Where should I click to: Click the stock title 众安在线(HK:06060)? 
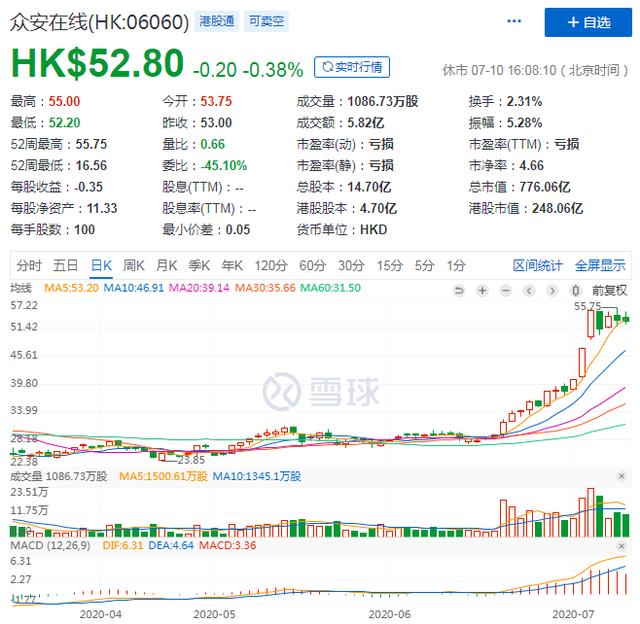click(x=99, y=22)
